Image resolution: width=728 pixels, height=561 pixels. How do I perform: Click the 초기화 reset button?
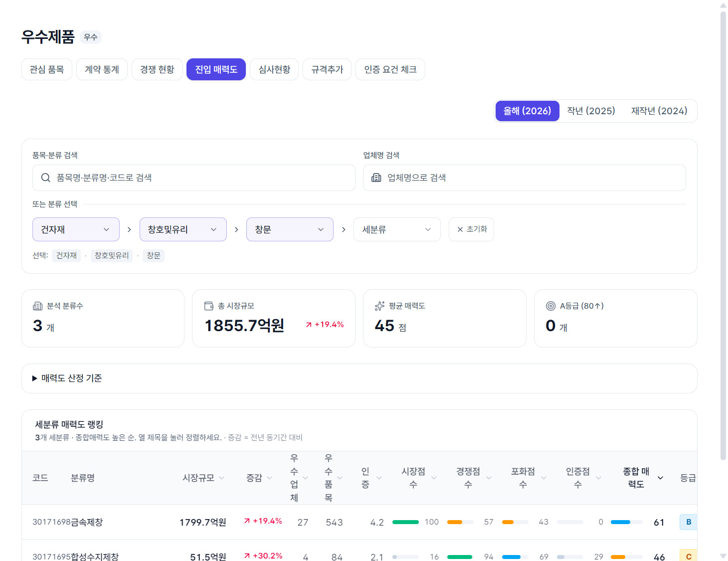471,229
